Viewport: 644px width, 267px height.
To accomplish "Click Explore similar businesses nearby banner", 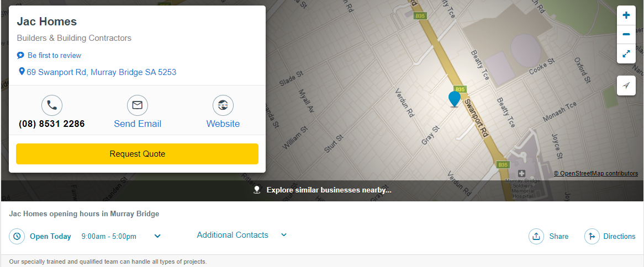I will (x=323, y=190).
